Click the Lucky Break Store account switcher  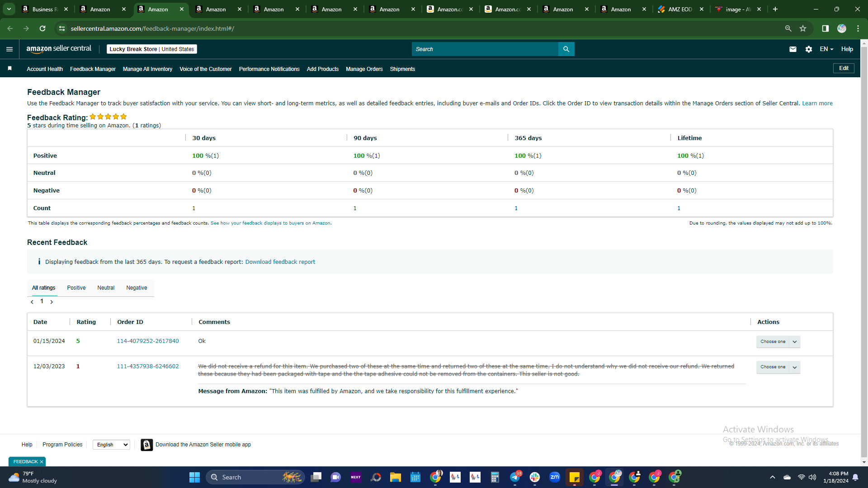tap(152, 49)
